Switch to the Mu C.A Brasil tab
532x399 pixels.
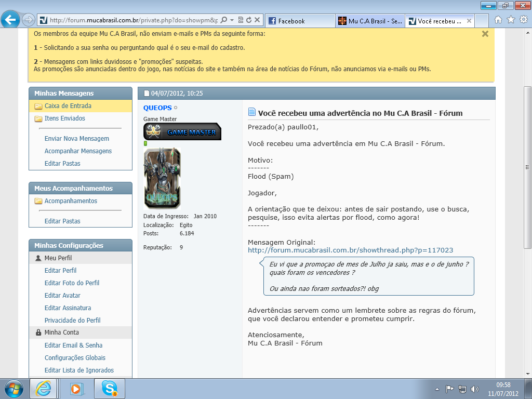click(369, 21)
